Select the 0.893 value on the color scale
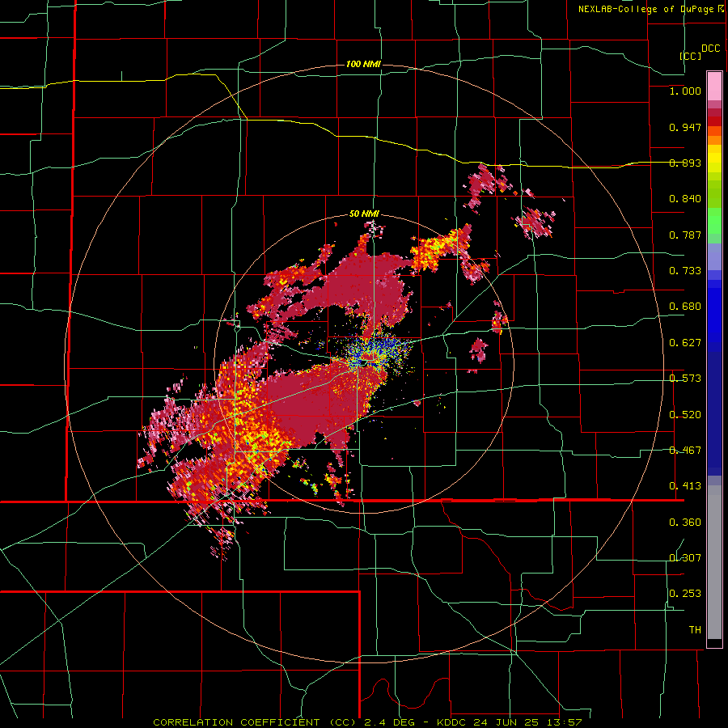The height and width of the screenshot is (728, 728). (685, 163)
